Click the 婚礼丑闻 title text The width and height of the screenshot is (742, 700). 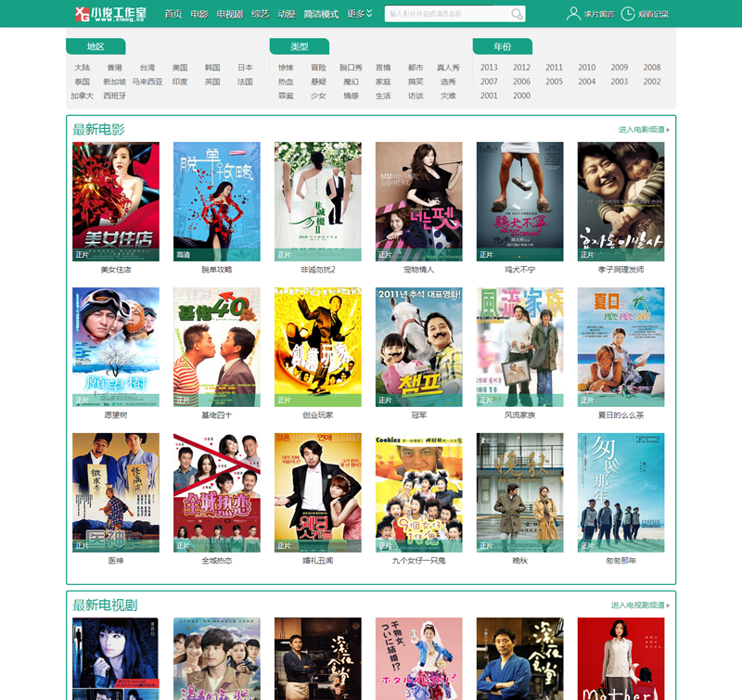[x=318, y=561]
